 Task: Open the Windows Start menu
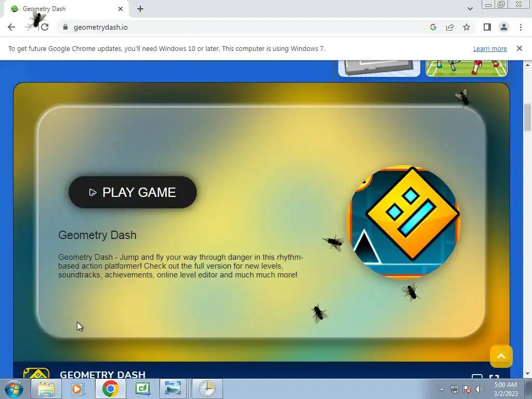click(14, 389)
